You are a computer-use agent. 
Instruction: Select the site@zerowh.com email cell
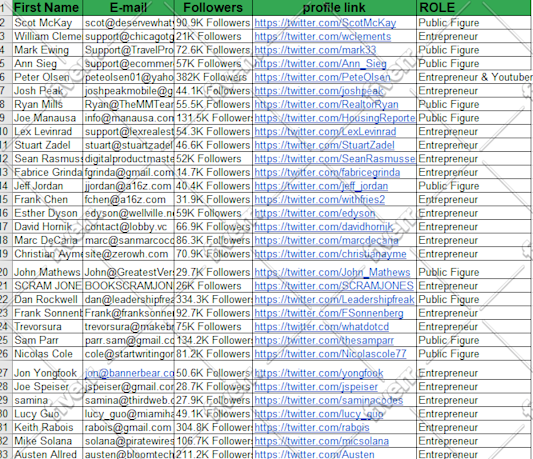(128, 254)
